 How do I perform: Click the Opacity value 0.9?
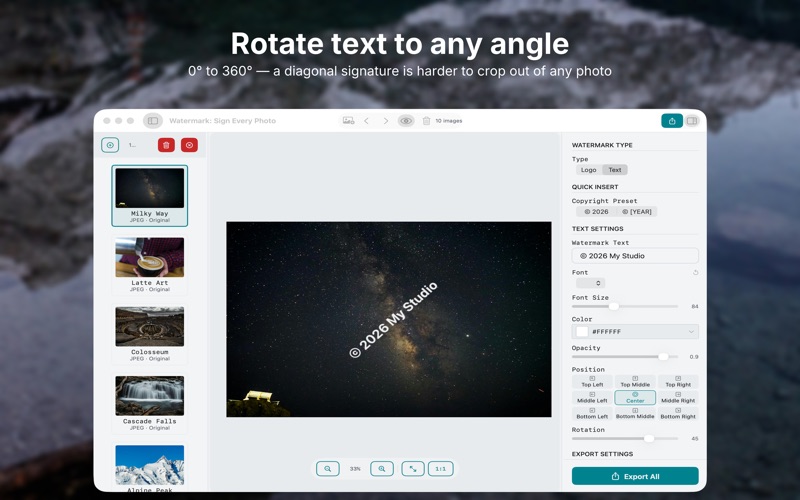click(694, 357)
